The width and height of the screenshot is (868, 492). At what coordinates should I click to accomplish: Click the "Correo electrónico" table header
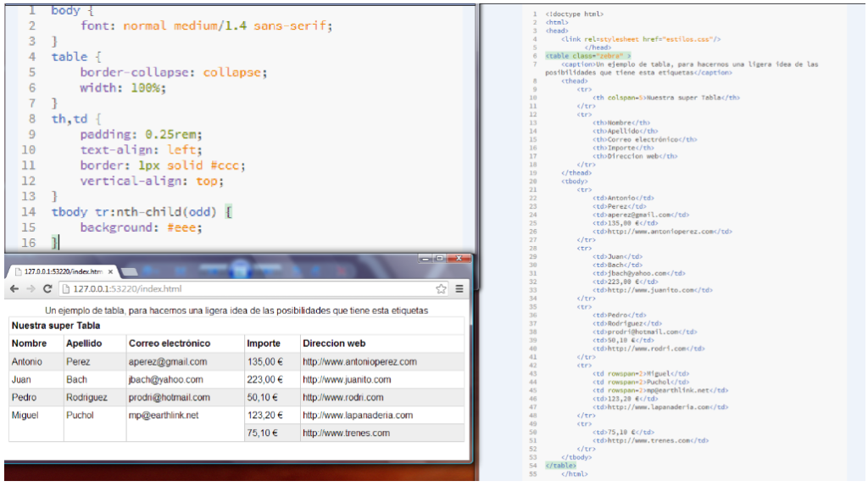tap(170, 344)
